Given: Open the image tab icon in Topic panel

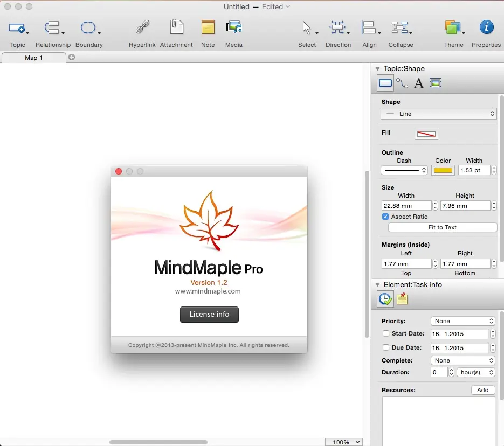Looking at the screenshot, I should (x=436, y=83).
